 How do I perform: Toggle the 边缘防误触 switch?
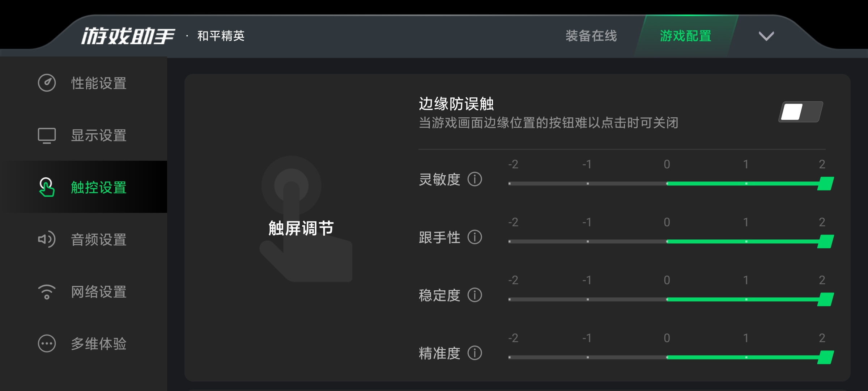pos(801,112)
